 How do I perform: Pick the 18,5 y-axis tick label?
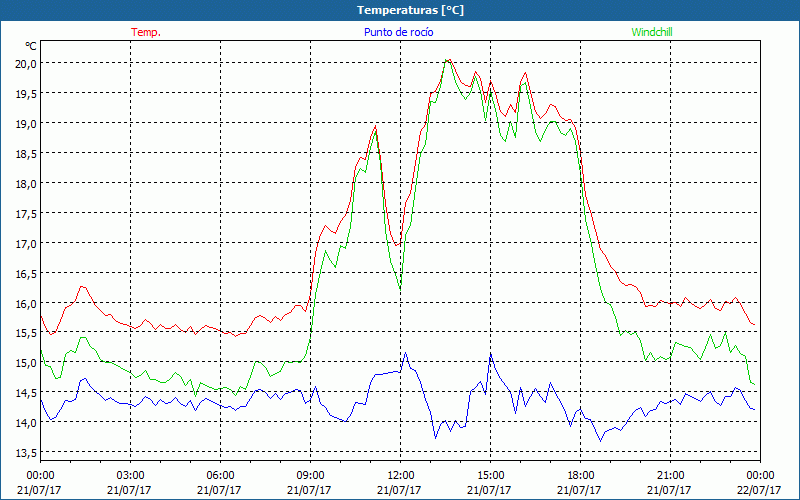(24, 153)
